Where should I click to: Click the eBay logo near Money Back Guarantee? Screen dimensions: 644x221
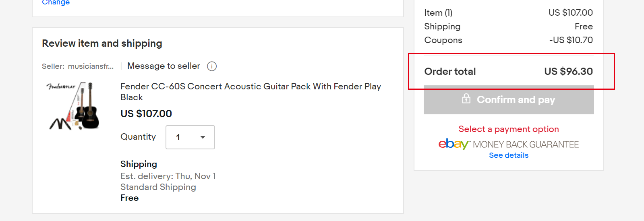click(453, 144)
